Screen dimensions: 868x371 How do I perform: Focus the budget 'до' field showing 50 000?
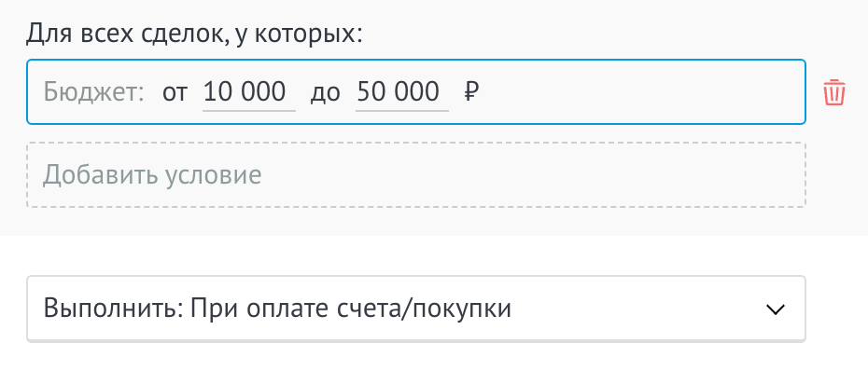click(x=402, y=92)
